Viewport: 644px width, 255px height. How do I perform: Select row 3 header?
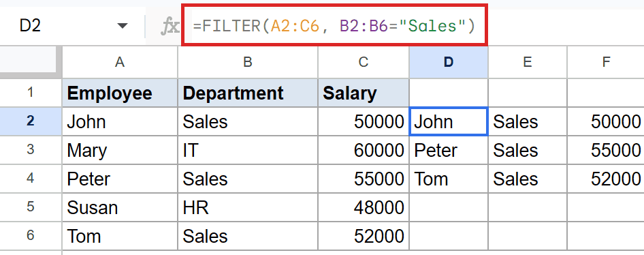click(31, 150)
